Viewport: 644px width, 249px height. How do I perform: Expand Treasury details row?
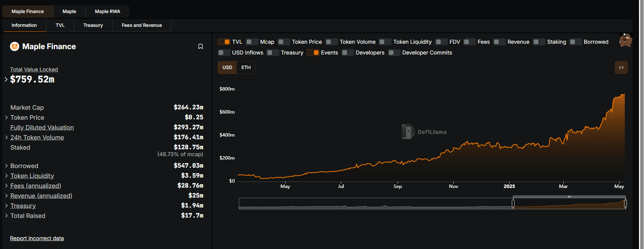(7, 206)
